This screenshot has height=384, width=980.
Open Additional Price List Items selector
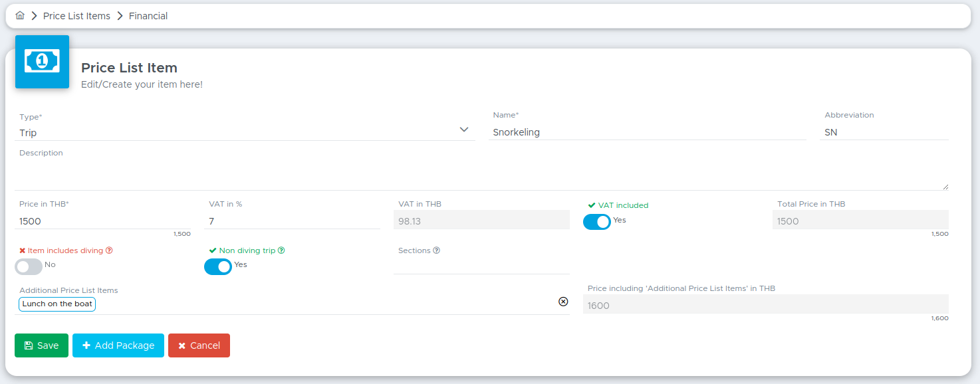[x=292, y=304]
